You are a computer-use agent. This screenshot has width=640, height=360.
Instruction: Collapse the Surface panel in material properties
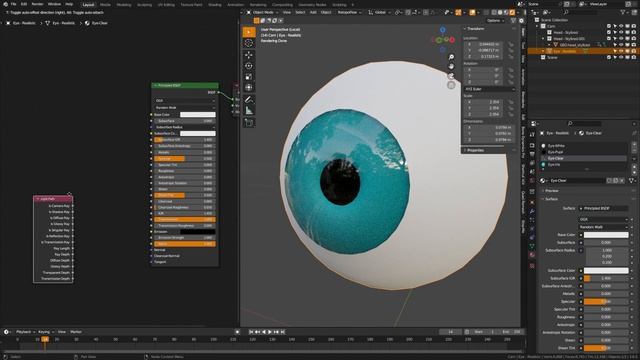551,199
